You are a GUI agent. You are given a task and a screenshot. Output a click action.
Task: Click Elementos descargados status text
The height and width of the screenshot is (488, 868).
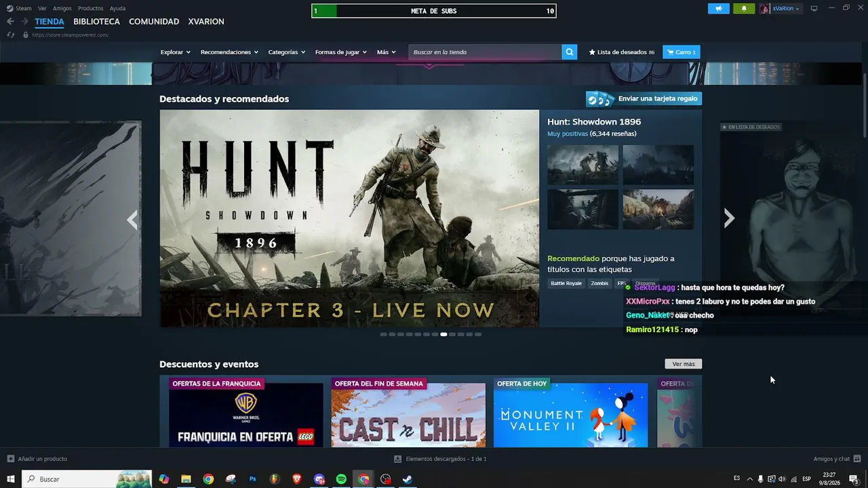446,459
